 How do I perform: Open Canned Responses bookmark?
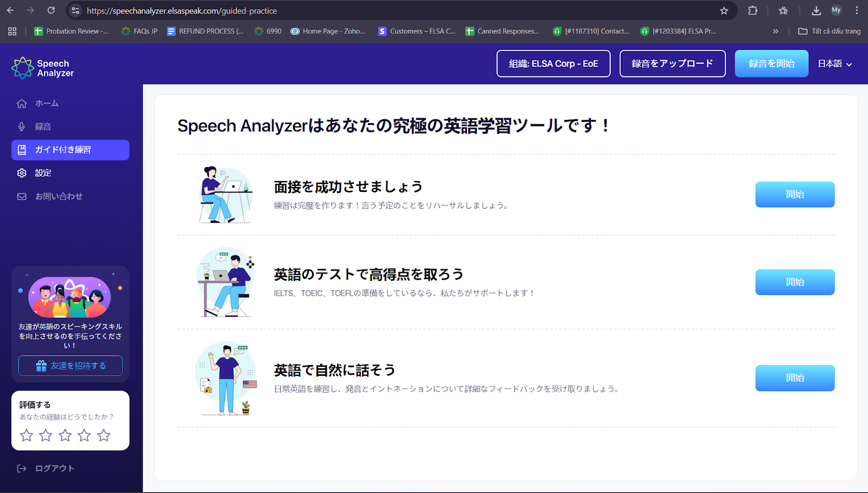[502, 31]
